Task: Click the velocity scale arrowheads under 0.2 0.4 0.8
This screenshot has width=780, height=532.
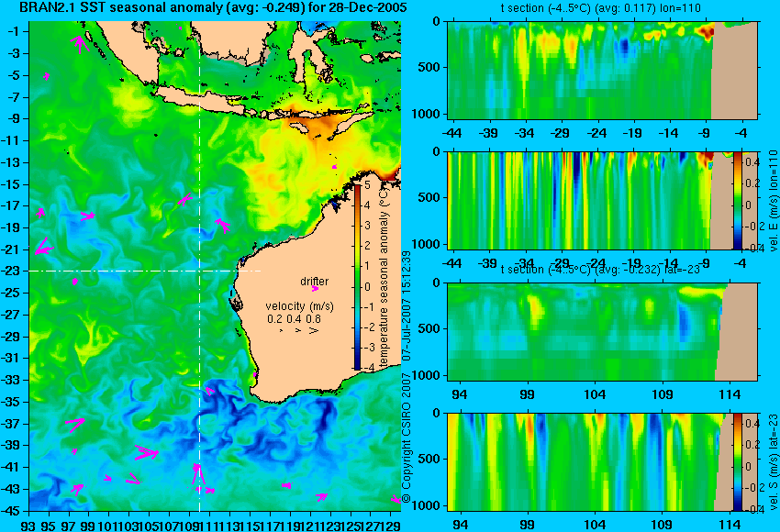Action: tap(298, 330)
